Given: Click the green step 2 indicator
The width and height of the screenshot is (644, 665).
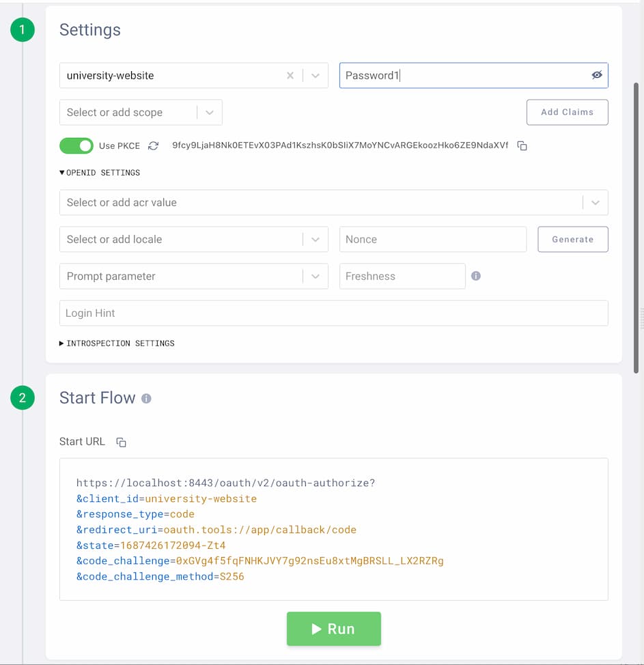Looking at the screenshot, I should coord(23,398).
